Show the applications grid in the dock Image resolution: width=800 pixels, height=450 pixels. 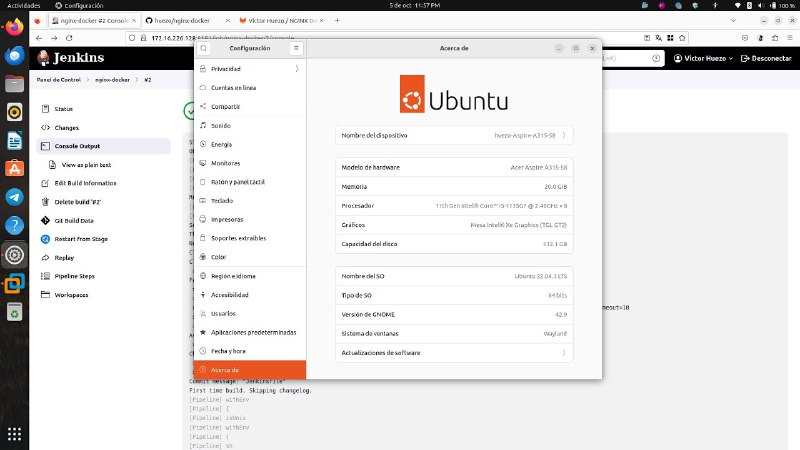point(14,434)
